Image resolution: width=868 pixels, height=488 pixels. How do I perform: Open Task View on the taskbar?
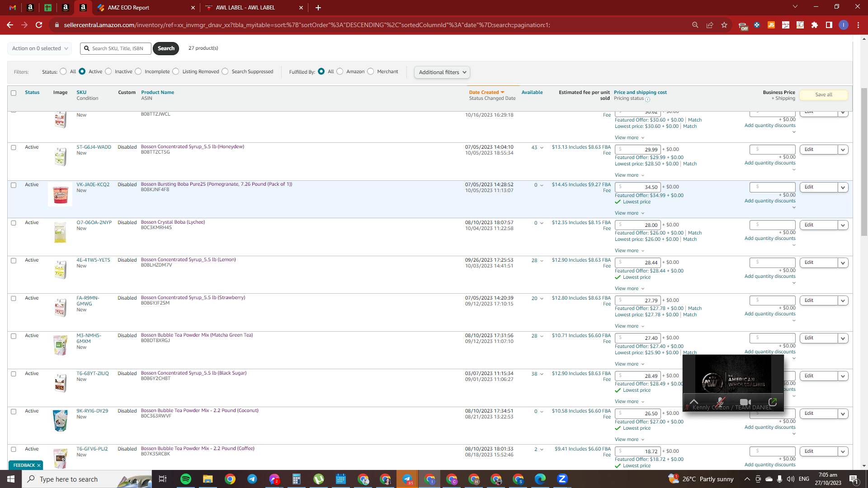[x=163, y=479]
